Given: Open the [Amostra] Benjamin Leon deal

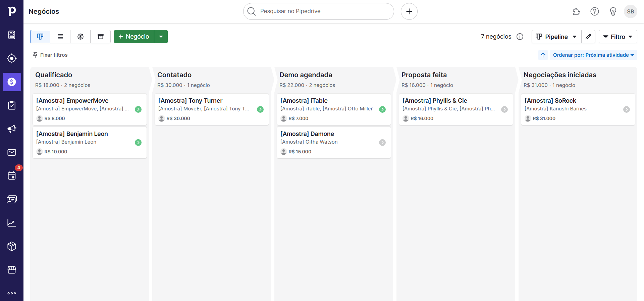Looking at the screenshot, I should [90, 143].
